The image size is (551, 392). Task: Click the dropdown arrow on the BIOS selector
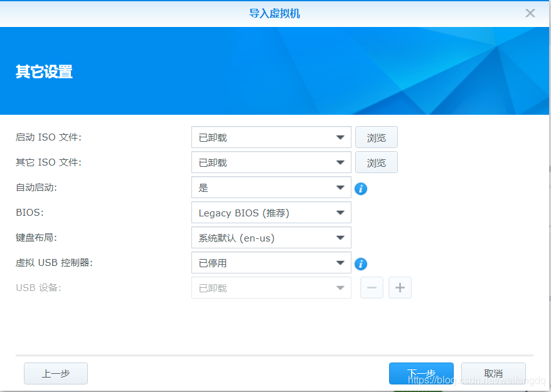(341, 212)
